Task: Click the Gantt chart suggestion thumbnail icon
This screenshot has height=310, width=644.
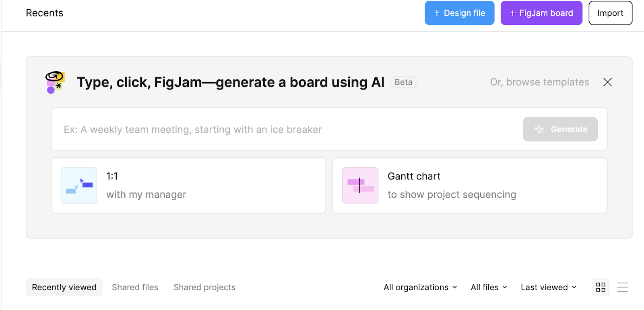Action: 359,185
